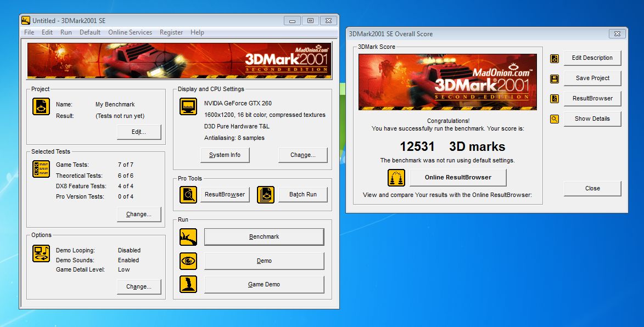Image resolution: width=644 pixels, height=327 pixels.
Task: Close the Overall Score window via X
Action: (617, 34)
